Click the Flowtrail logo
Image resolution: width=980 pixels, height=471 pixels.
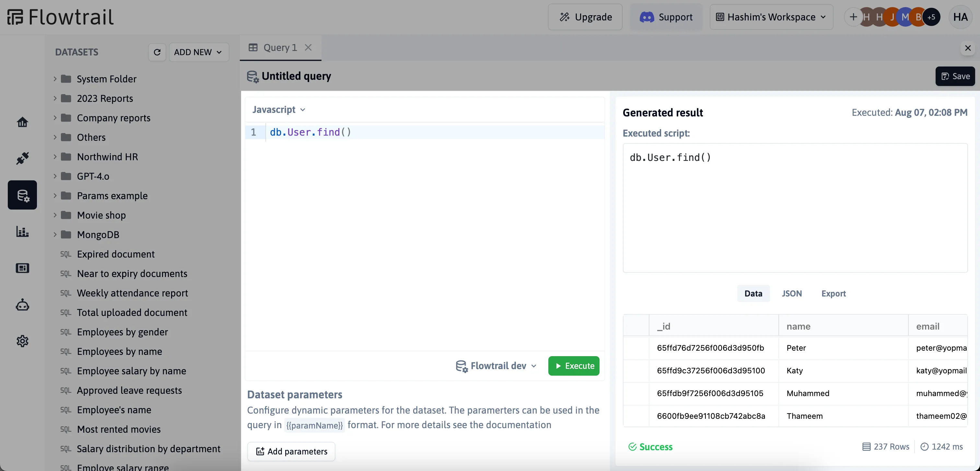[60, 17]
